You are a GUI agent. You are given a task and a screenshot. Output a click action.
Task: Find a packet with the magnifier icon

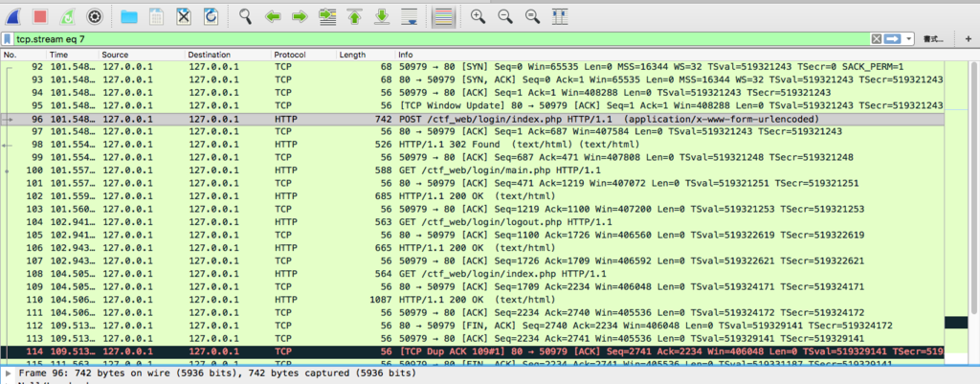click(x=246, y=16)
